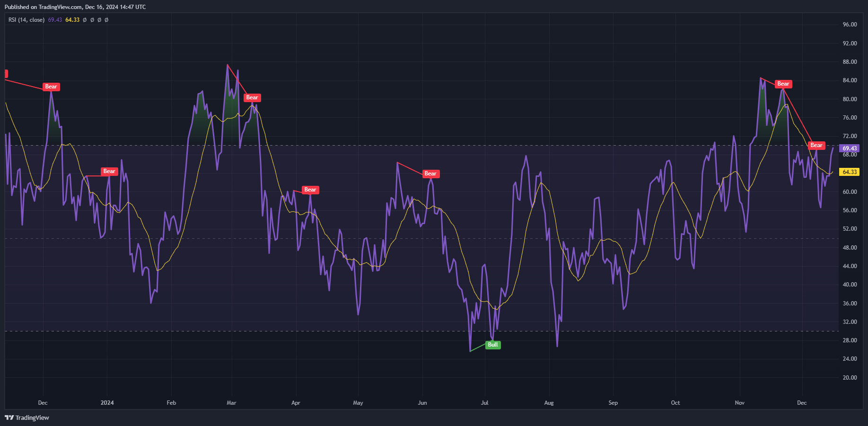Click the Bear label at the June peak
The height and width of the screenshot is (426, 868).
(x=430, y=174)
